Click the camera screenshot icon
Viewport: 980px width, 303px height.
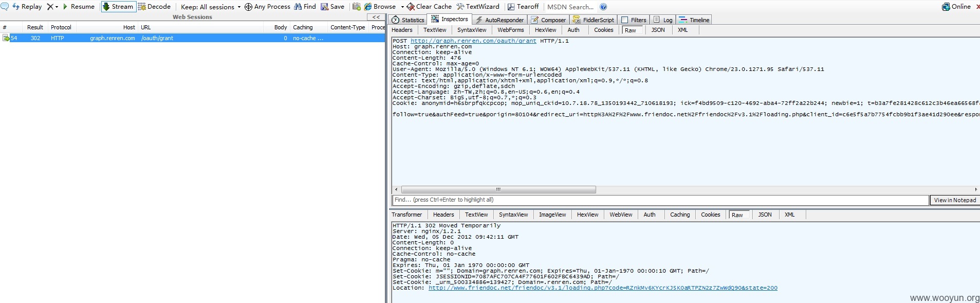point(356,7)
